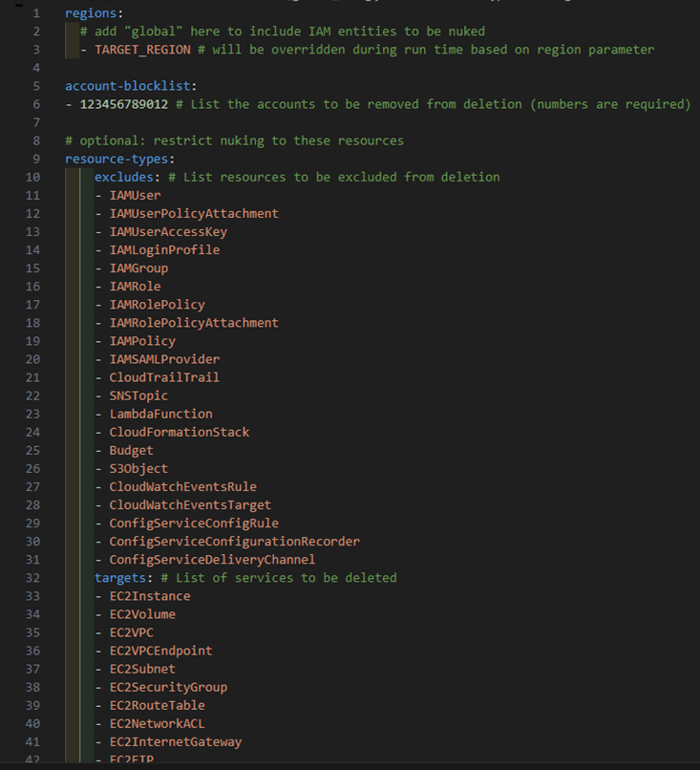The width and height of the screenshot is (700, 770).
Task: Click the ConfigServiceConfigurationRecorder entry
Action: [x=234, y=542]
